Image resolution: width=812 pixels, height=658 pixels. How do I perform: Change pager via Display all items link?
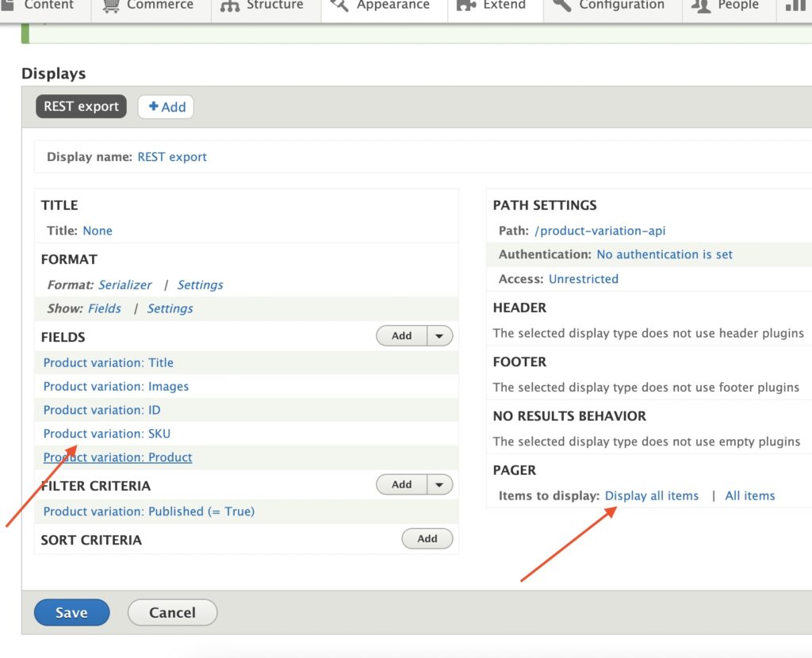(652, 495)
